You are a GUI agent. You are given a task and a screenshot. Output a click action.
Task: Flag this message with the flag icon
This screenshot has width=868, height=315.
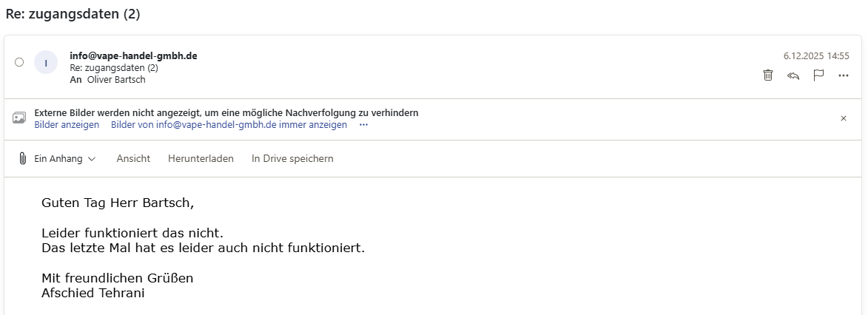point(818,75)
